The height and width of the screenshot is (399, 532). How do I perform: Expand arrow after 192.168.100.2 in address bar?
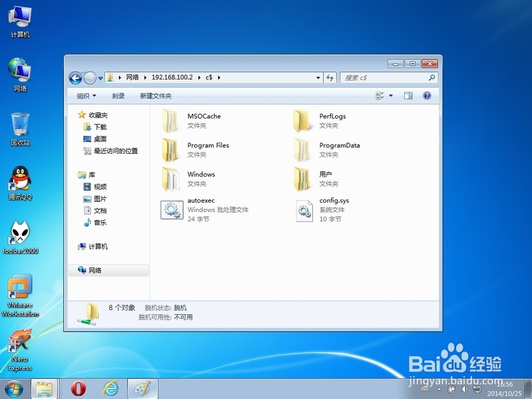(x=199, y=77)
